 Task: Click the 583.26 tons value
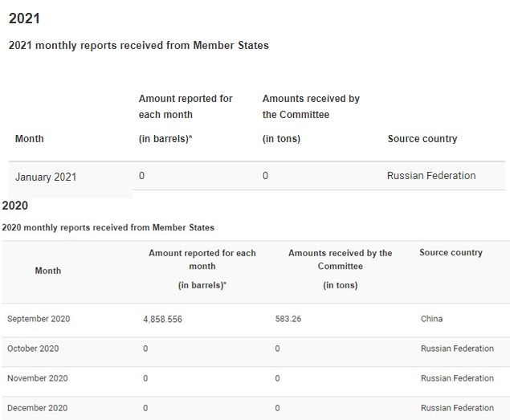288,319
